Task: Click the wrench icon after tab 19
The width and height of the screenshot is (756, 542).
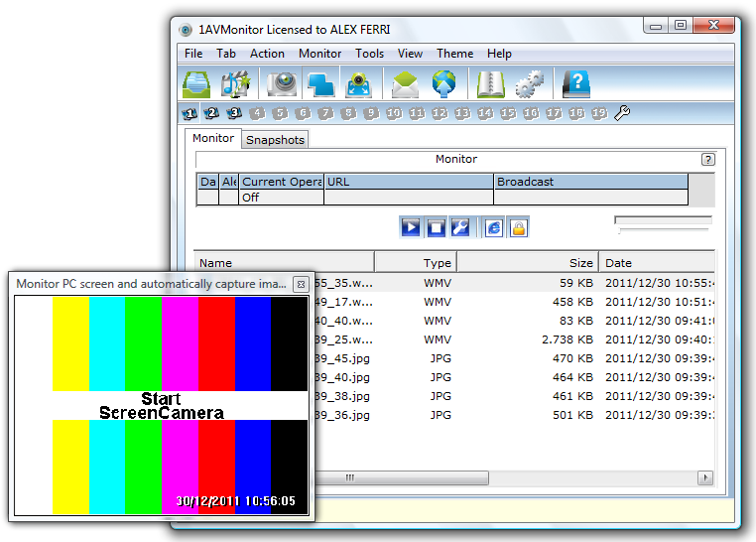Action: point(623,114)
